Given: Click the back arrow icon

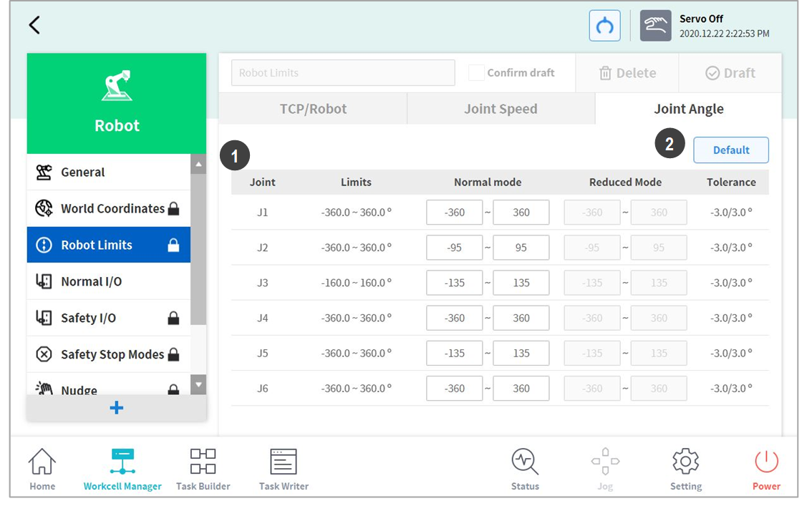Looking at the screenshot, I should (x=34, y=25).
